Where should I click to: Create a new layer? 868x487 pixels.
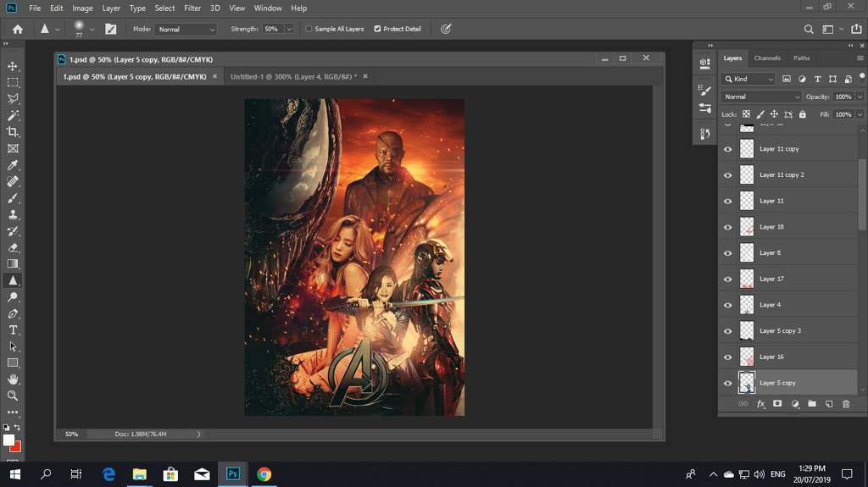pos(829,404)
